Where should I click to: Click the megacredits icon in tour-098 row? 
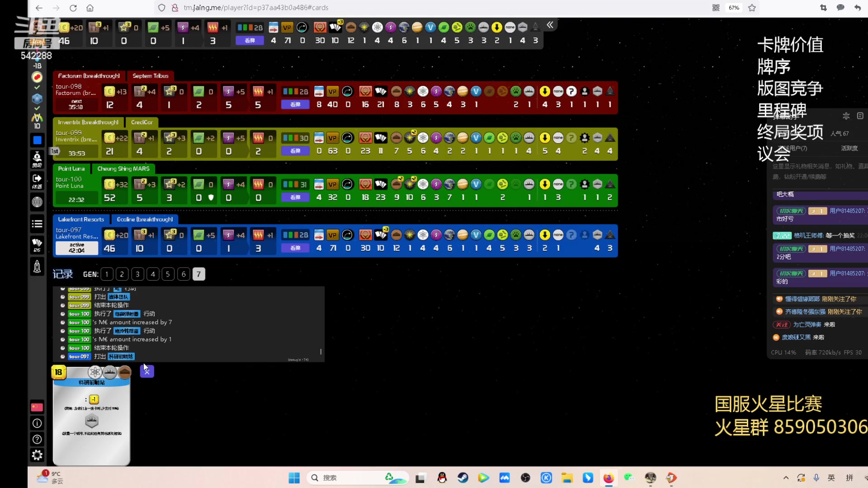point(109,92)
